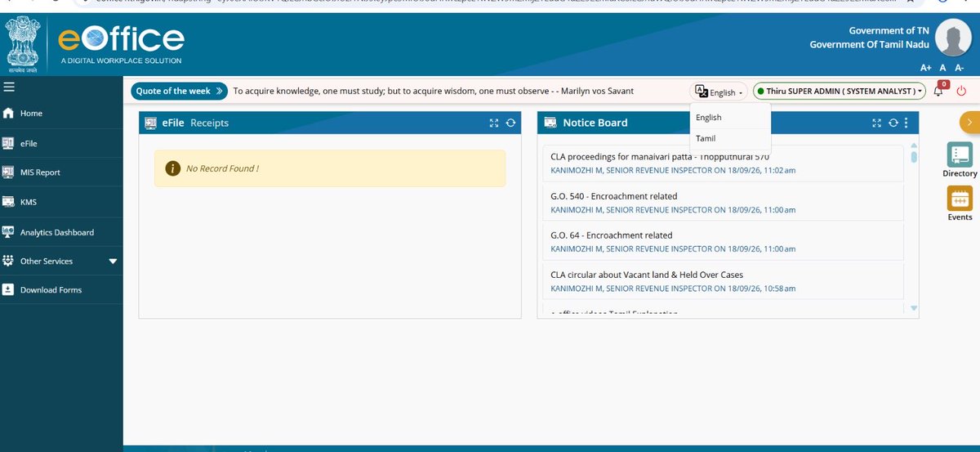Click the Analytics Dashboard sidebar icon
Screen dimensions: 980x452
tap(8, 232)
